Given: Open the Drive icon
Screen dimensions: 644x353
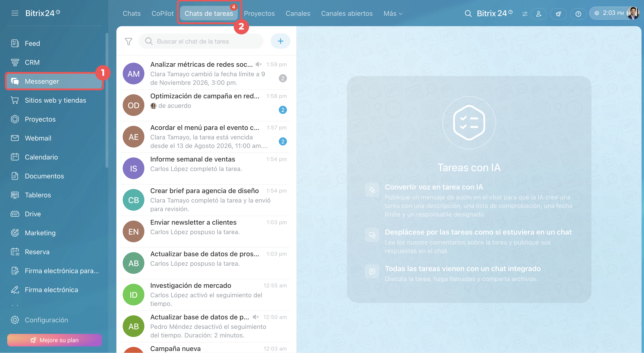Looking at the screenshot, I should click(15, 214).
